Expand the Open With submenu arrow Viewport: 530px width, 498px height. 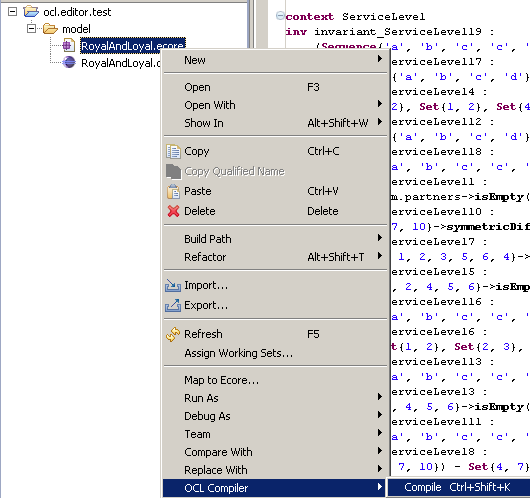[380, 104]
